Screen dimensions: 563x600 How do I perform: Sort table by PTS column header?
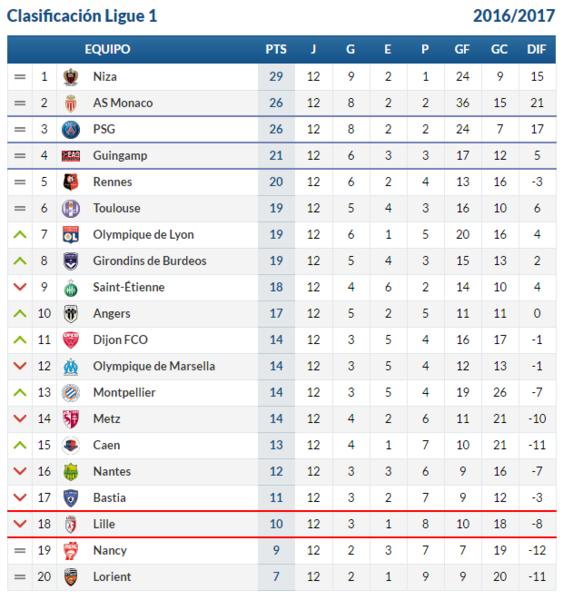[276, 49]
